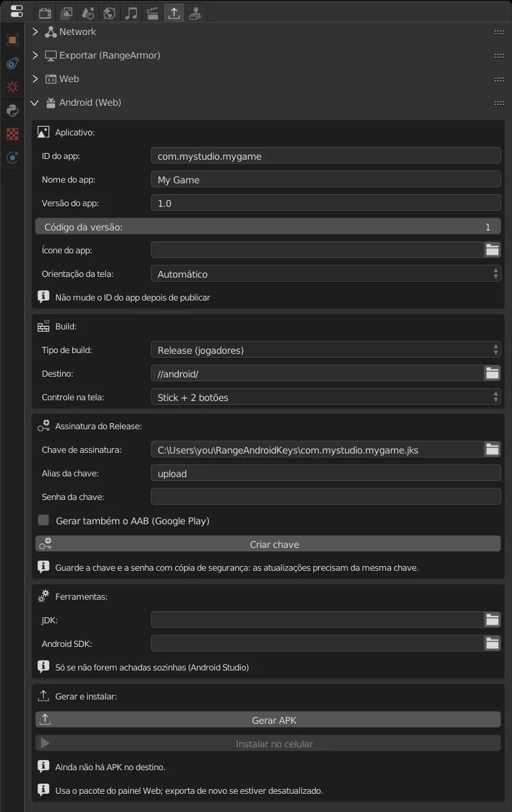Viewport: 512px width, 812px height.
Task: Browse for the JDK folder
Action: coord(492,620)
